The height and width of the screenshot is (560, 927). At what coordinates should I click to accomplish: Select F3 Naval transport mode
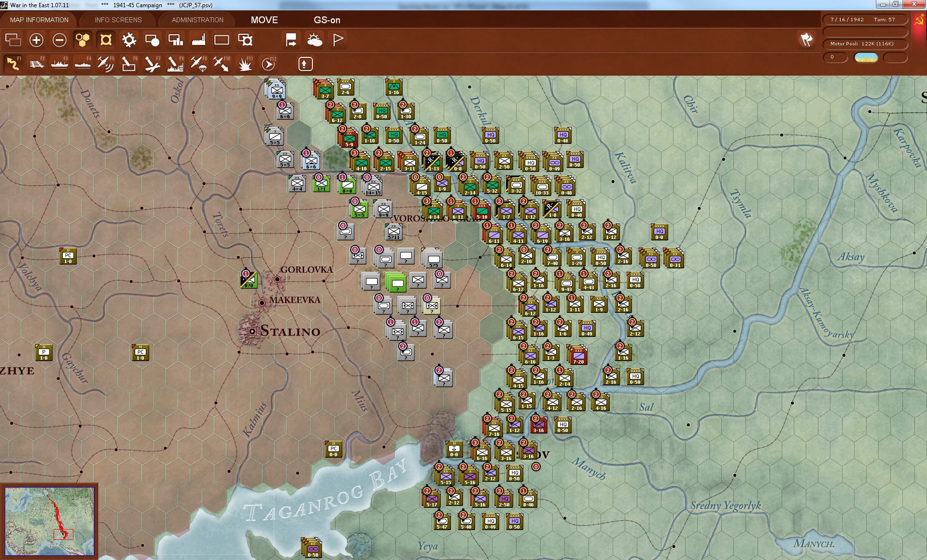59,63
